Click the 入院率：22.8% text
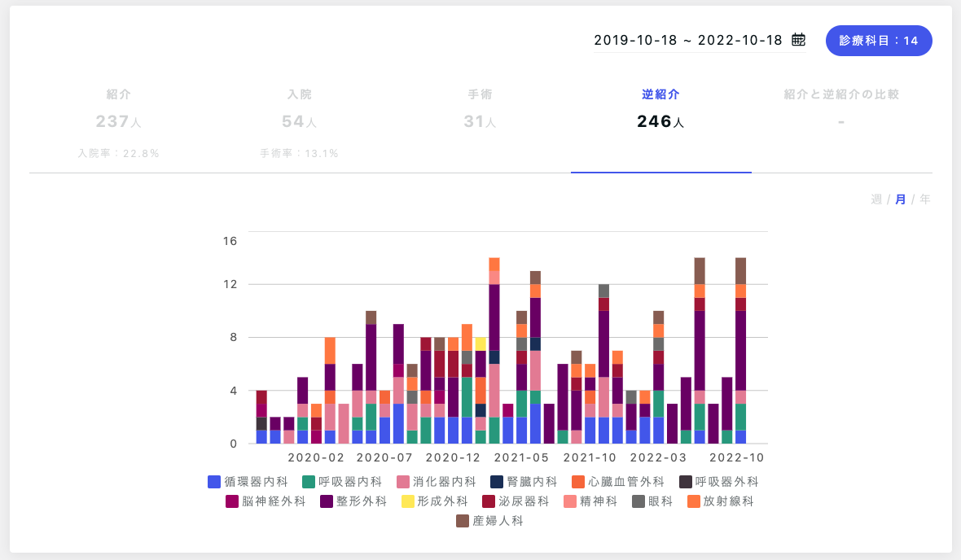 (118, 153)
